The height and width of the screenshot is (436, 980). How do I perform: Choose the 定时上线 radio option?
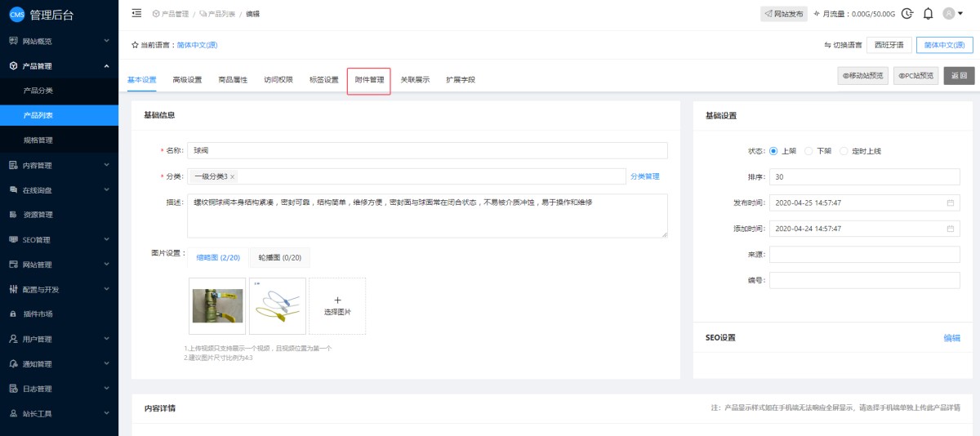pos(844,151)
